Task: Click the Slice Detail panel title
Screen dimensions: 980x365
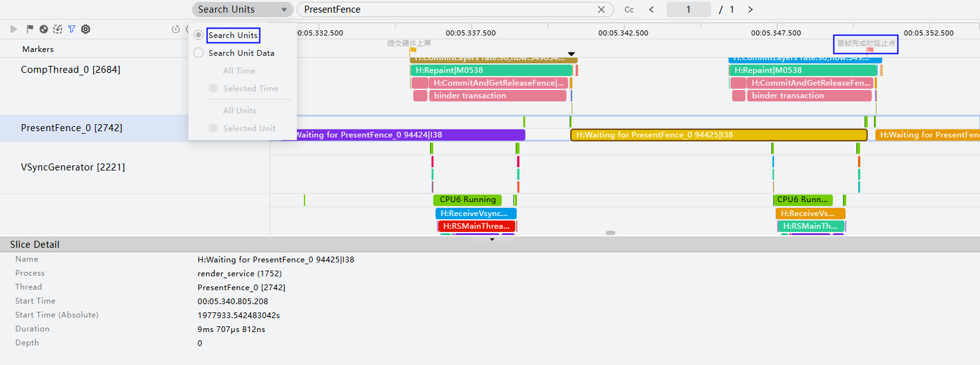Action: click(x=35, y=245)
